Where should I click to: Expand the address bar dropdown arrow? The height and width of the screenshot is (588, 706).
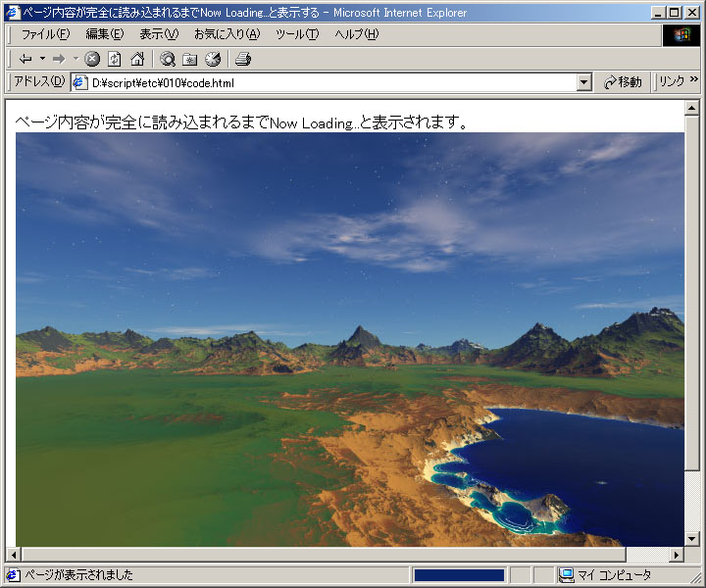584,82
